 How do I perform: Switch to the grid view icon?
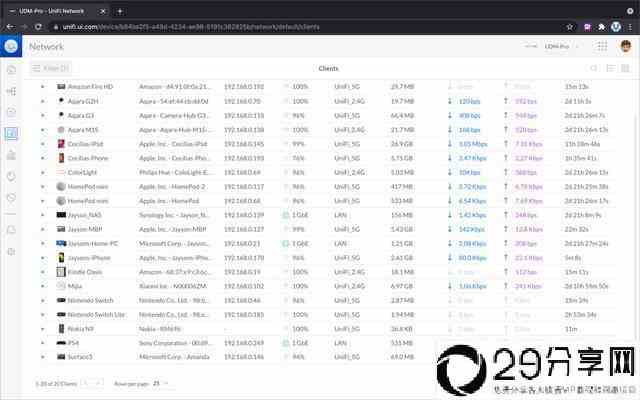tap(625, 68)
